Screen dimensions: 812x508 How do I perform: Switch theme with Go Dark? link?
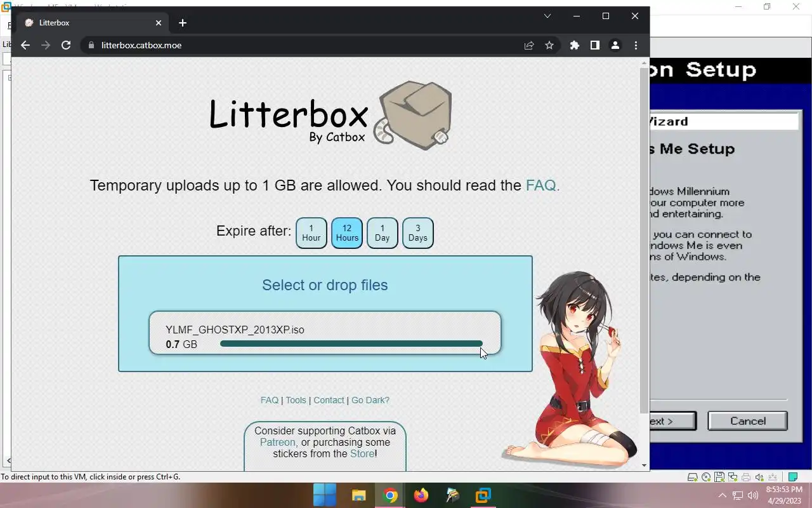click(x=370, y=400)
